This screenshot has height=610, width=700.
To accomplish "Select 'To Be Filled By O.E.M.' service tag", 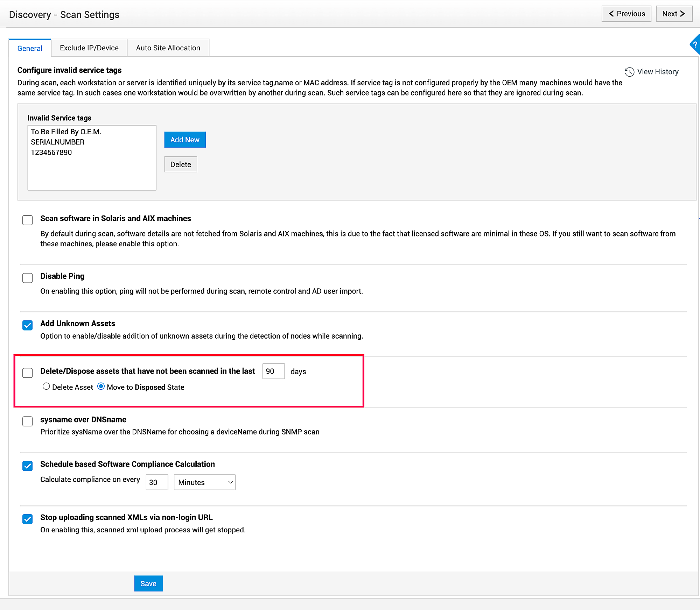I will [x=66, y=132].
